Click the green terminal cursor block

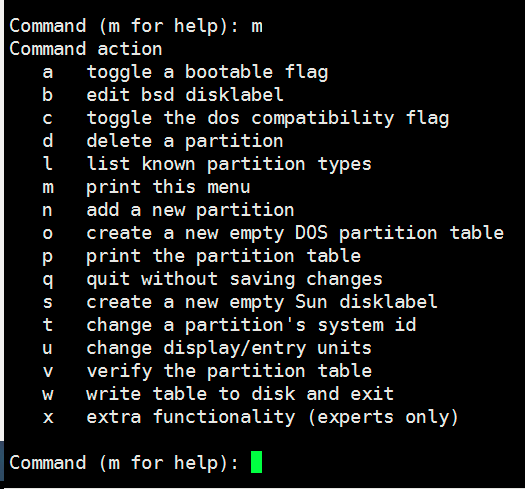coord(256,462)
